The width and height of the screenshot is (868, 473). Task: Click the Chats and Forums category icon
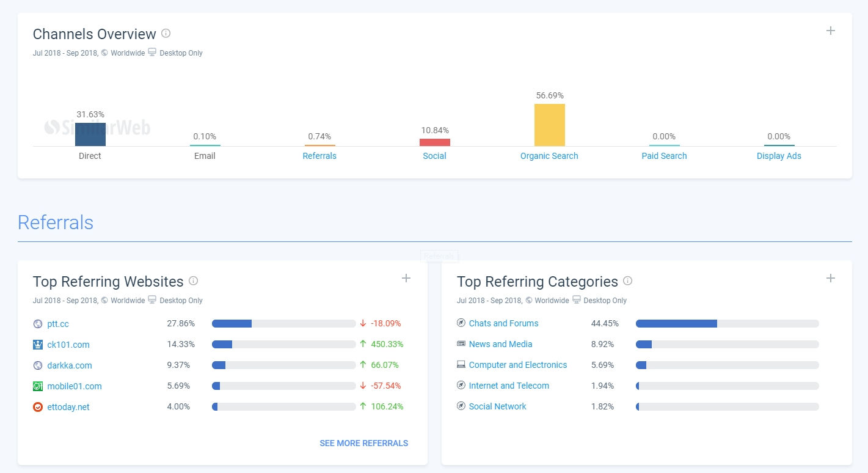coord(461,323)
